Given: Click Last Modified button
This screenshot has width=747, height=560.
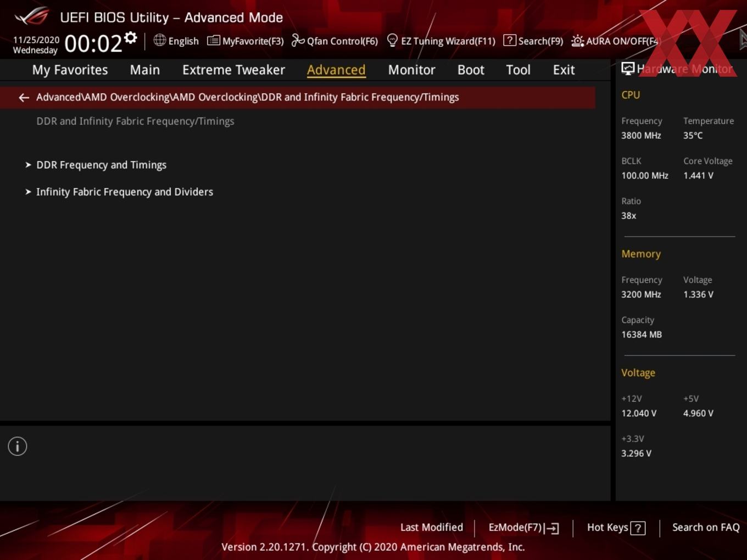Looking at the screenshot, I should click(432, 527).
